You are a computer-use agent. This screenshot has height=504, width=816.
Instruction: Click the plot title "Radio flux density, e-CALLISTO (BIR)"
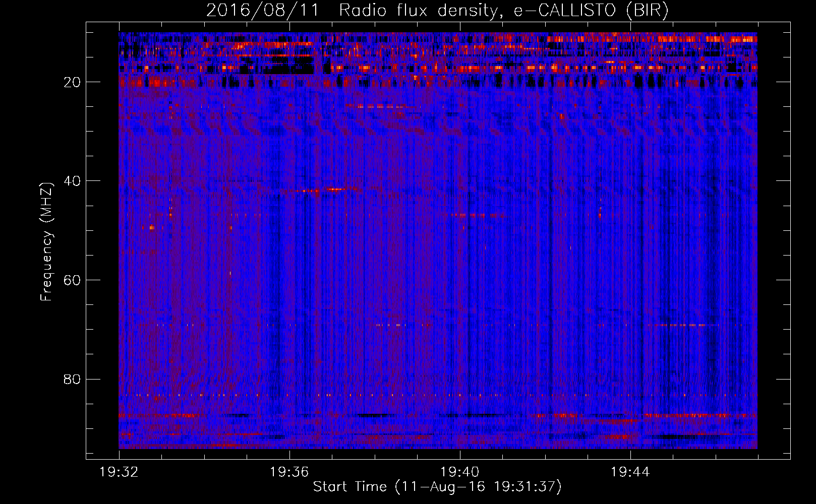click(503, 11)
